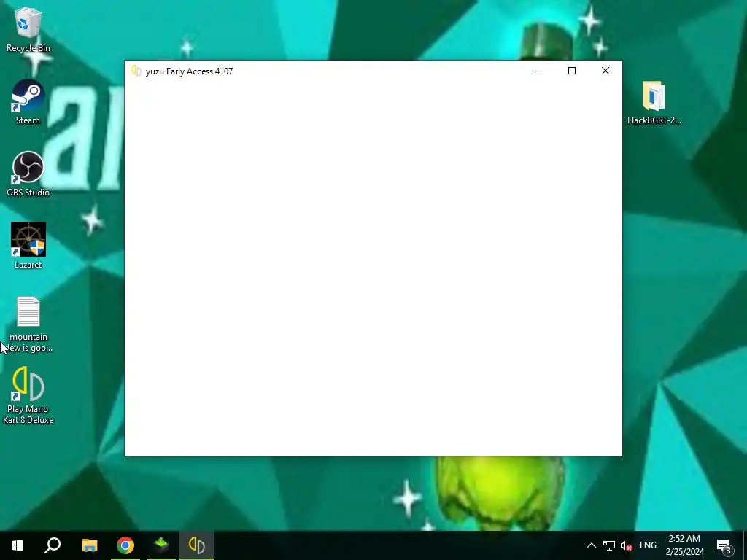Change ENG input language indicator
The height and width of the screenshot is (560, 747).
(x=648, y=545)
